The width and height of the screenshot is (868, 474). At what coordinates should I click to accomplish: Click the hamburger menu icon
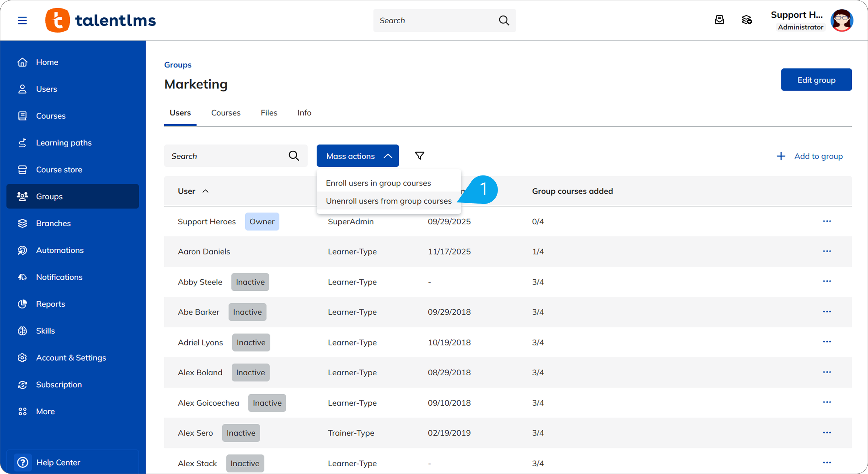click(x=22, y=20)
